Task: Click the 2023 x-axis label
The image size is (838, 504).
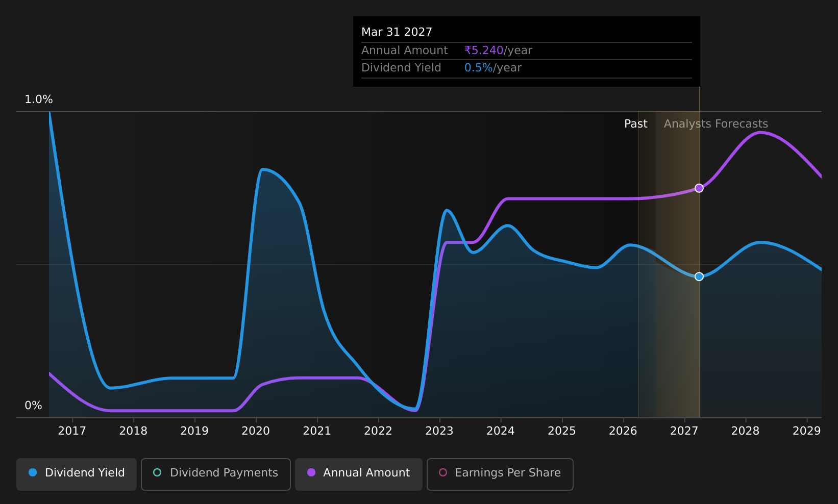Action: (439, 431)
